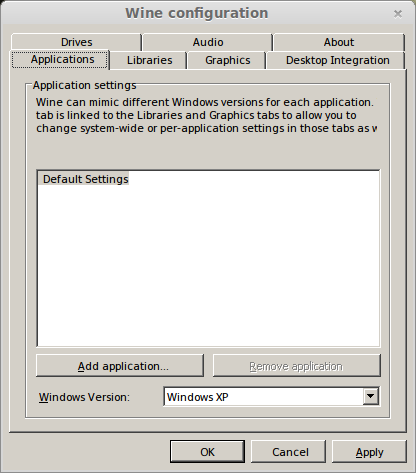This screenshot has height=473, width=416.
Task: Confirm changes with the OK button
Action: point(207,452)
